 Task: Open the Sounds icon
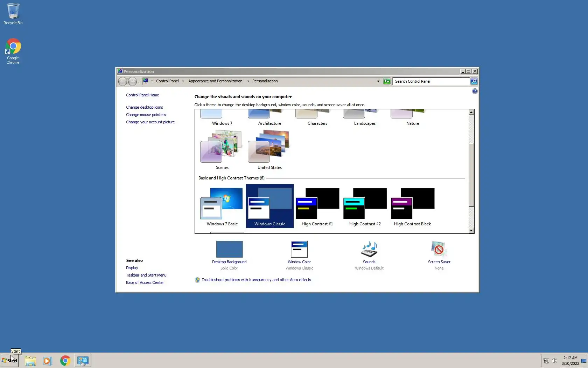tap(369, 249)
